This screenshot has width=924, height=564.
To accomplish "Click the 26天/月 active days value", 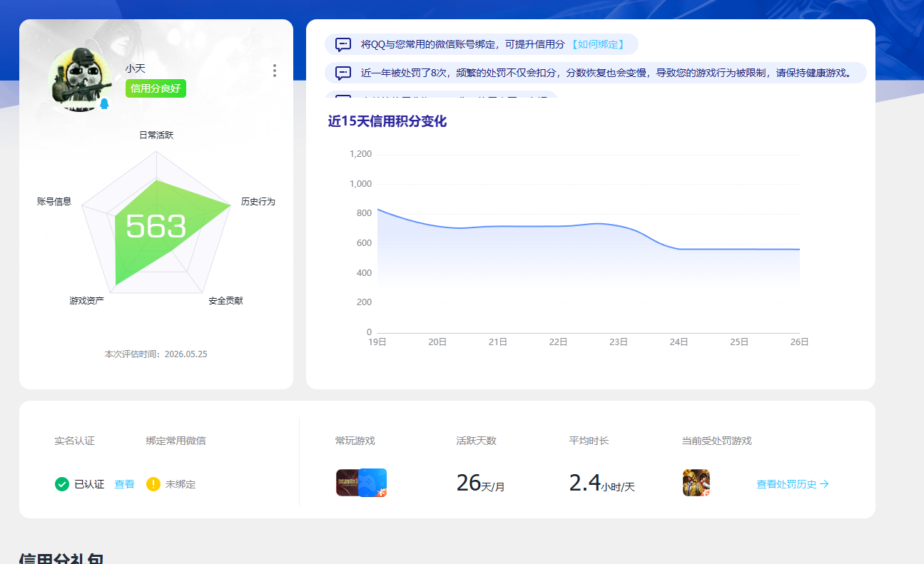I will (x=480, y=483).
